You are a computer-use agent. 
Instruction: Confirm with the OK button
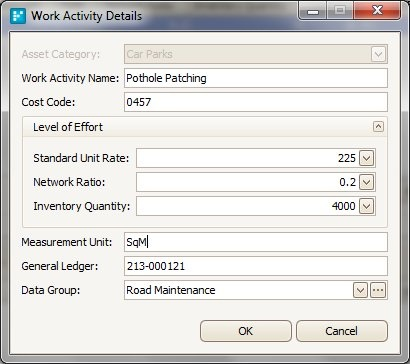[x=246, y=331]
